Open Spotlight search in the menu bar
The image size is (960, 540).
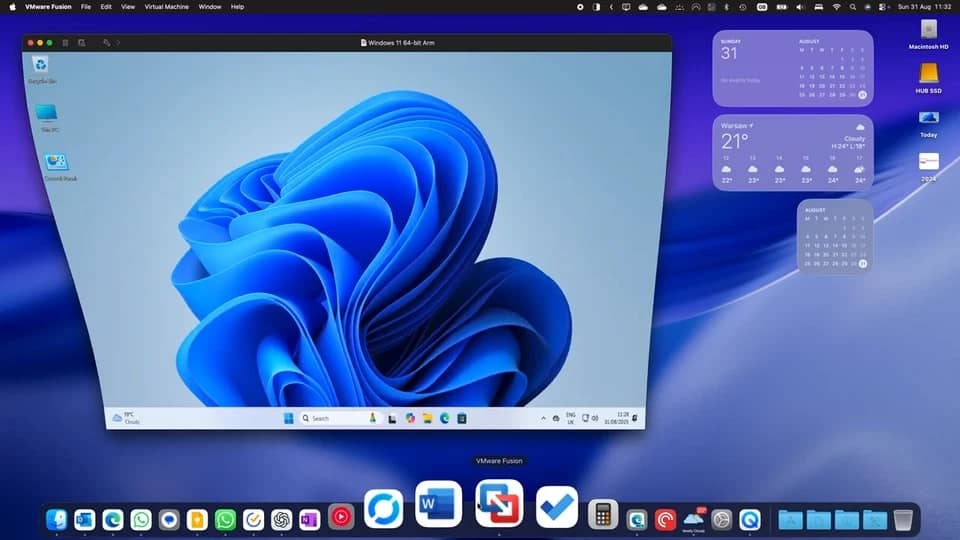tap(852, 7)
